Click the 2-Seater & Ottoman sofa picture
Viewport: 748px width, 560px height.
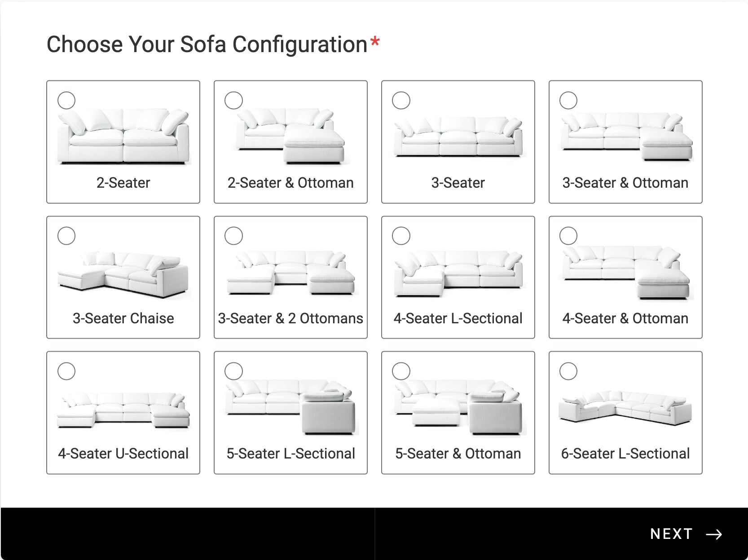tap(290, 136)
